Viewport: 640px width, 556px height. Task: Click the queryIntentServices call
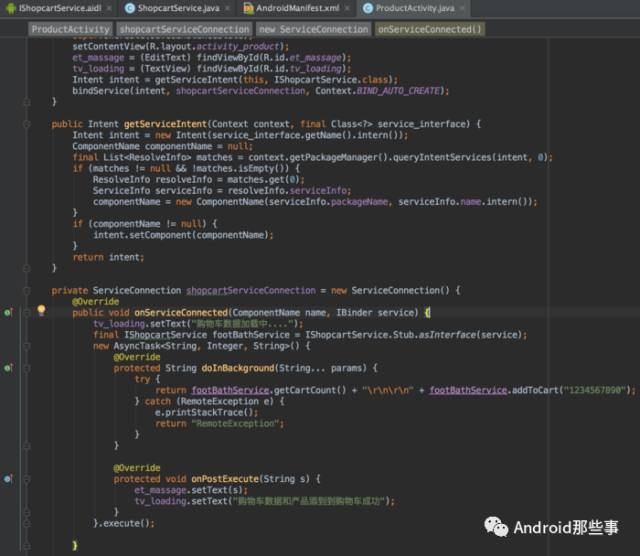click(x=472, y=157)
